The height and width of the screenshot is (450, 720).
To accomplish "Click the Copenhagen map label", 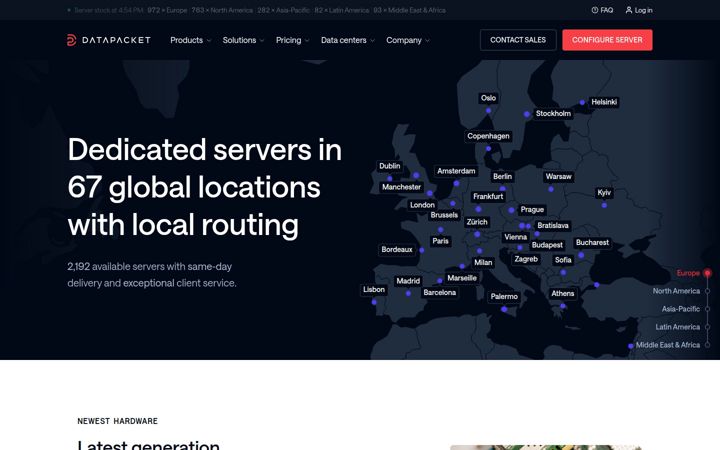I will point(488,136).
